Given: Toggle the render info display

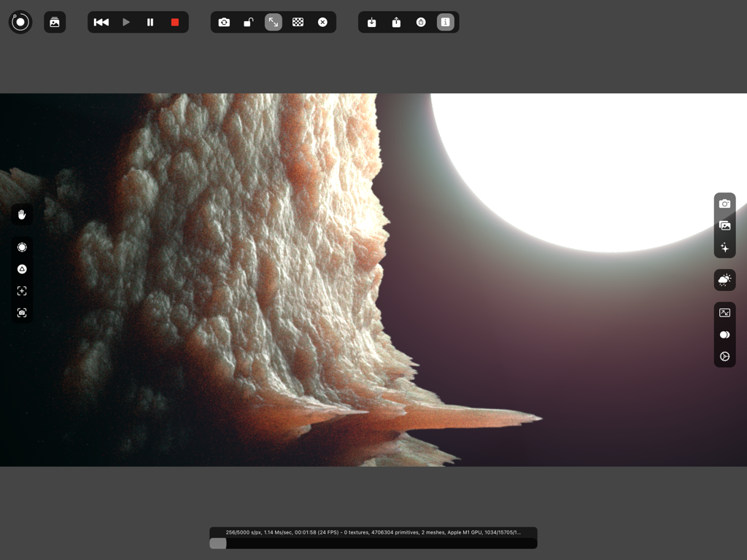Looking at the screenshot, I should pyautogui.click(x=445, y=22).
